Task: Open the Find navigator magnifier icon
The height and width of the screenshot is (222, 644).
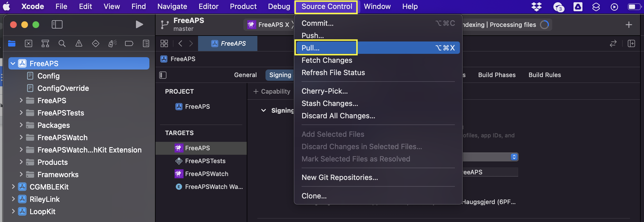Action: (x=62, y=43)
